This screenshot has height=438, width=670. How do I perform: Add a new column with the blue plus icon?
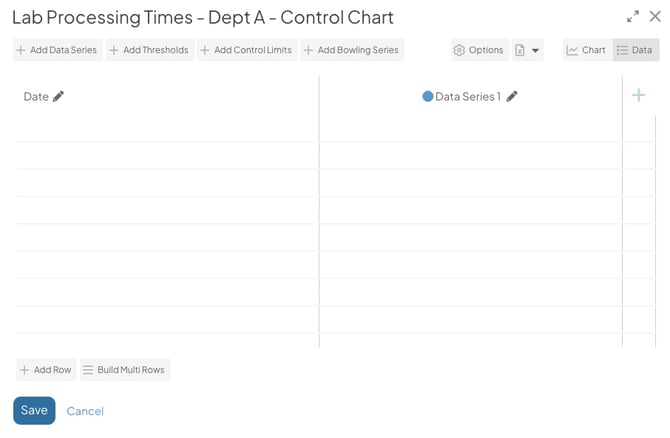pyautogui.click(x=638, y=95)
